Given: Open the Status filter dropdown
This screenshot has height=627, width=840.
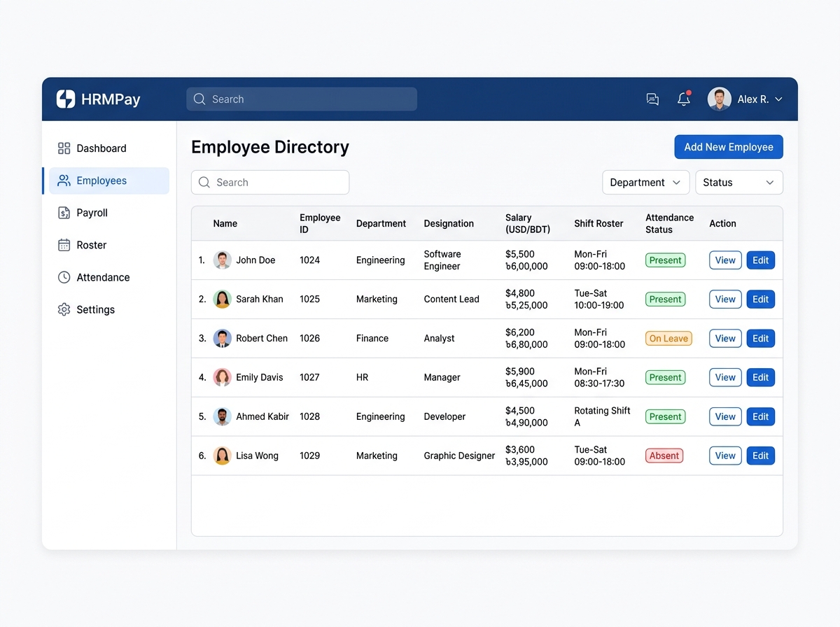Looking at the screenshot, I should [x=739, y=183].
